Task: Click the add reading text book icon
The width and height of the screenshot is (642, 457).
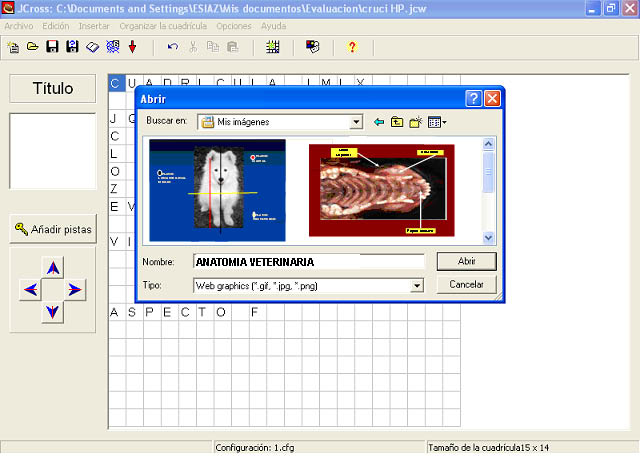Action: [93, 47]
